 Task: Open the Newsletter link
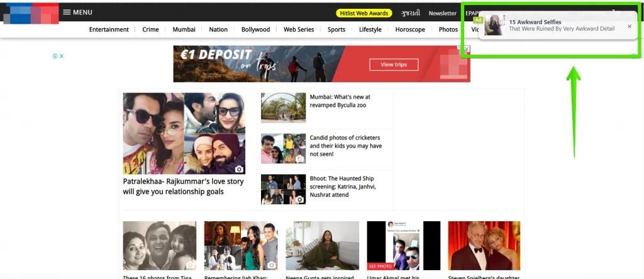[x=442, y=13]
